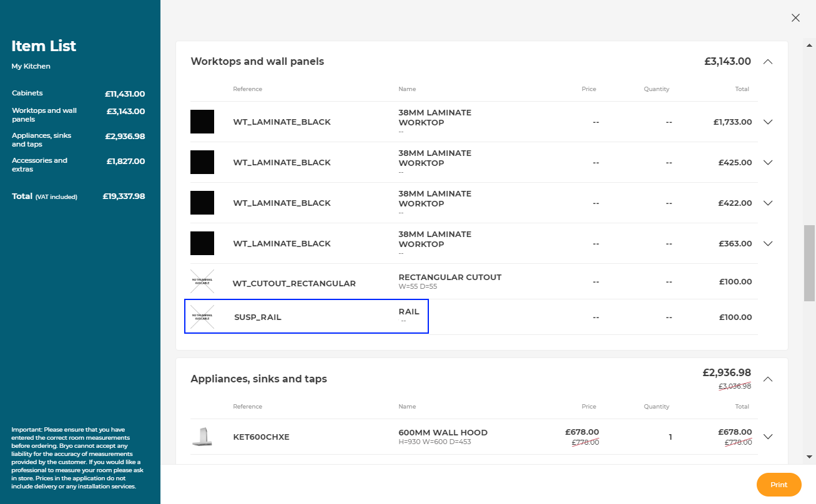The image size is (816, 504).
Task: Click black swatch of £1,733.00 worktop
Action: (202, 122)
